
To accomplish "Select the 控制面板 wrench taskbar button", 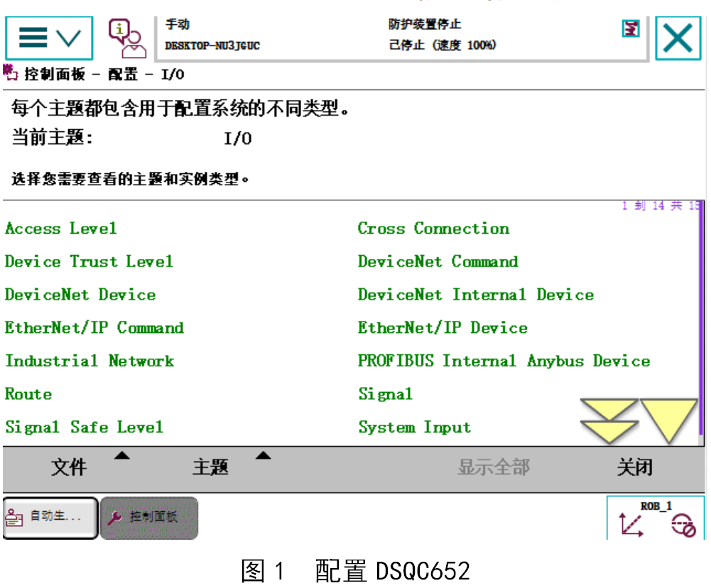I will click(x=148, y=518).
